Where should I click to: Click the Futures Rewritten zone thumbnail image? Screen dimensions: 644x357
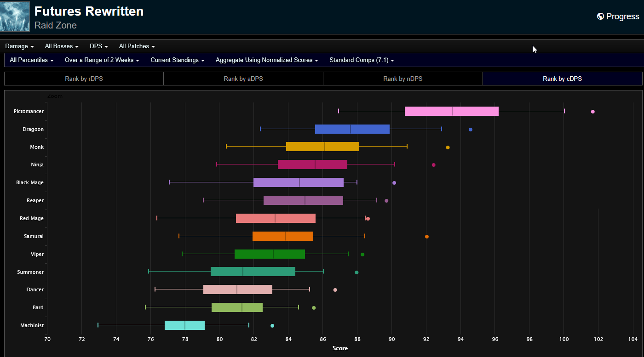tap(15, 16)
